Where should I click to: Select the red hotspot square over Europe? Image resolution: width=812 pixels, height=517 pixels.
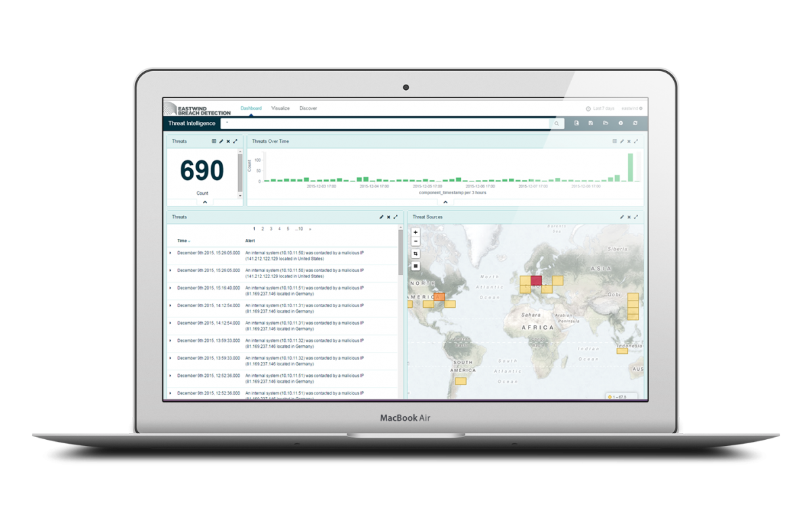pyautogui.click(x=536, y=281)
